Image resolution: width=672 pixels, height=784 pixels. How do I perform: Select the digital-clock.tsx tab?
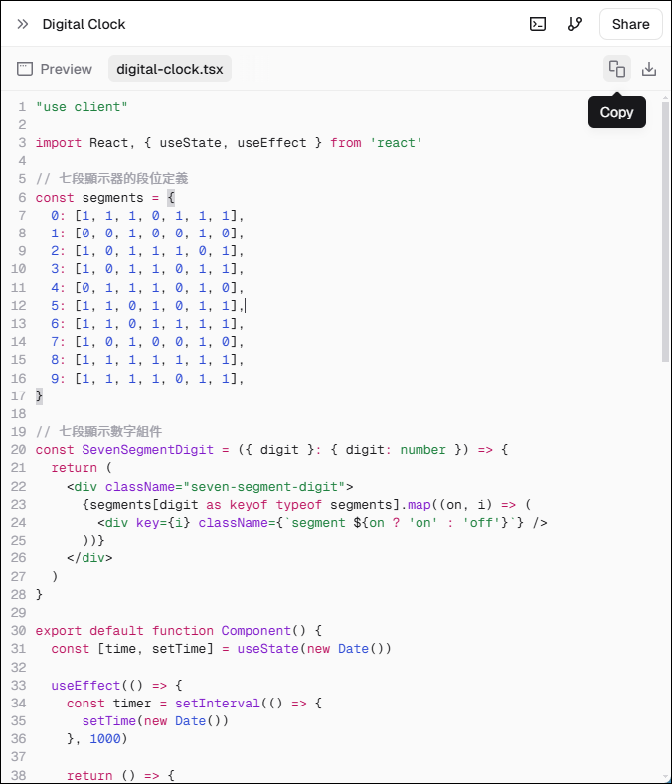point(170,69)
